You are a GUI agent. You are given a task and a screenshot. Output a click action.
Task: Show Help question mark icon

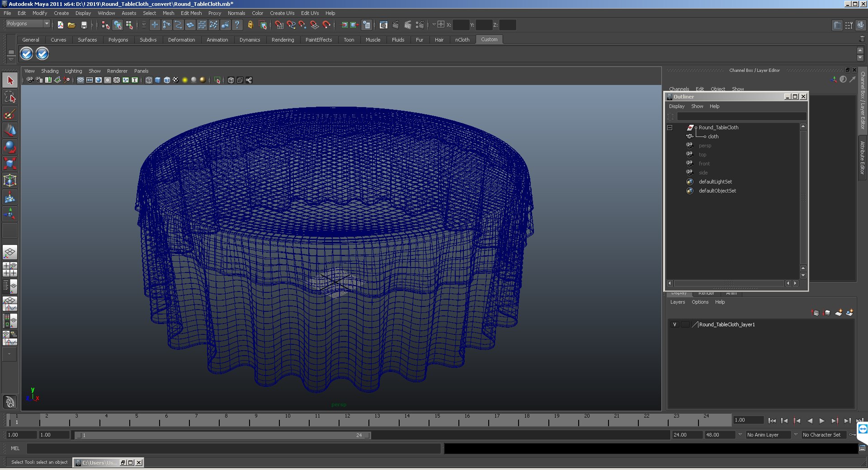237,25
